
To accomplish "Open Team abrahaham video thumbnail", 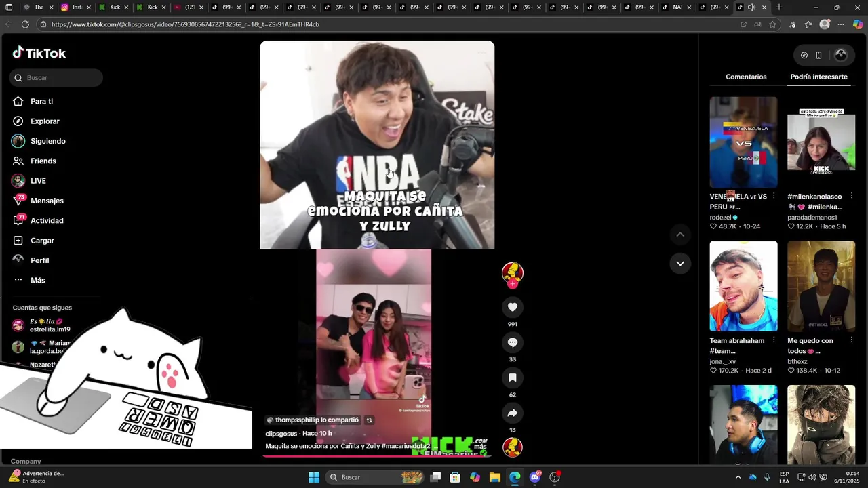I will click(743, 286).
